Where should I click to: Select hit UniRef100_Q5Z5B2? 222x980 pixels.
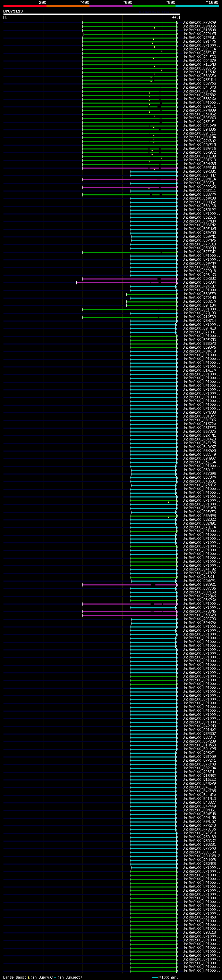[199, 95]
